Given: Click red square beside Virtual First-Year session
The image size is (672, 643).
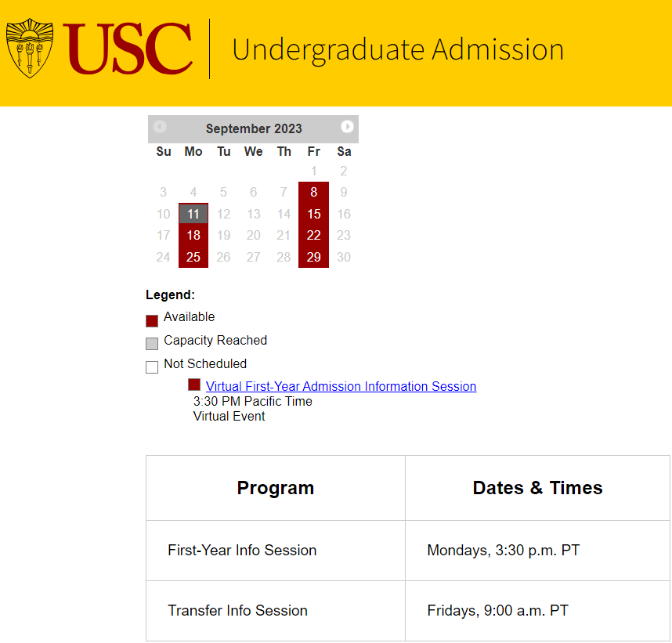Looking at the screenshot, I should pos(194,385).
